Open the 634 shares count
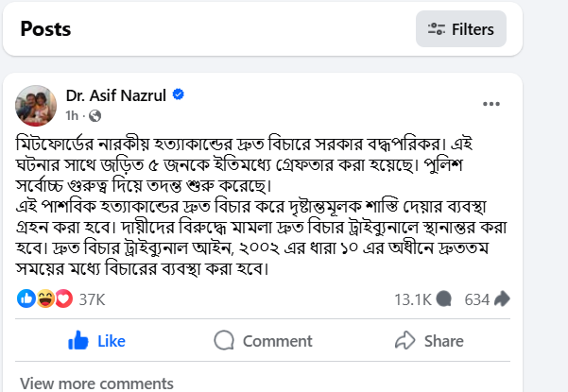568x392 pixels. tap(477, 298)
